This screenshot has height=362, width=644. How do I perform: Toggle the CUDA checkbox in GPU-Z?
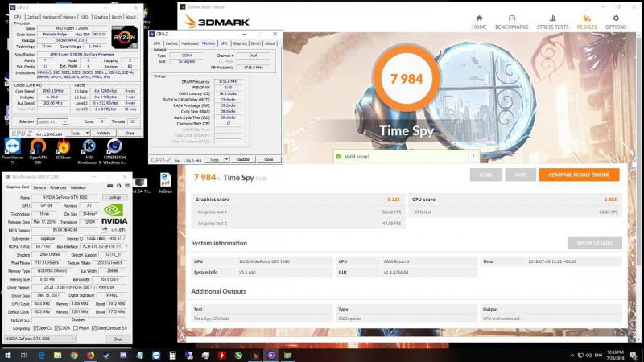click(57, 328)
